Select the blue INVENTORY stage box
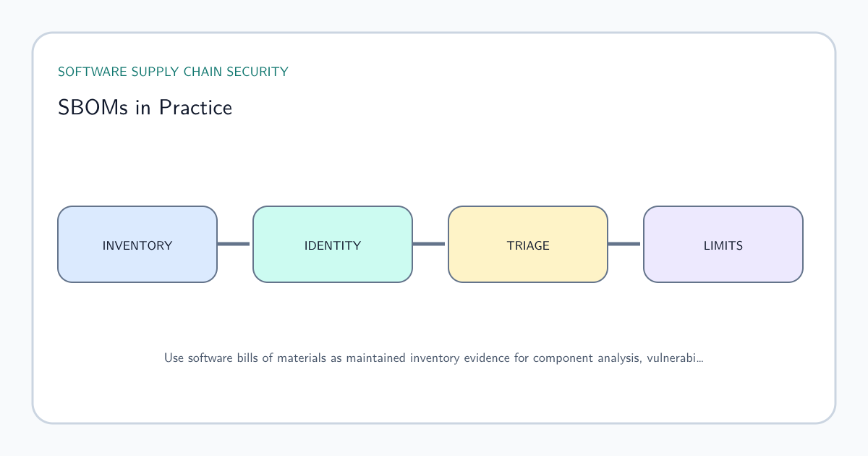This screenshot has width=868, height=456. [x=137, y=244]
